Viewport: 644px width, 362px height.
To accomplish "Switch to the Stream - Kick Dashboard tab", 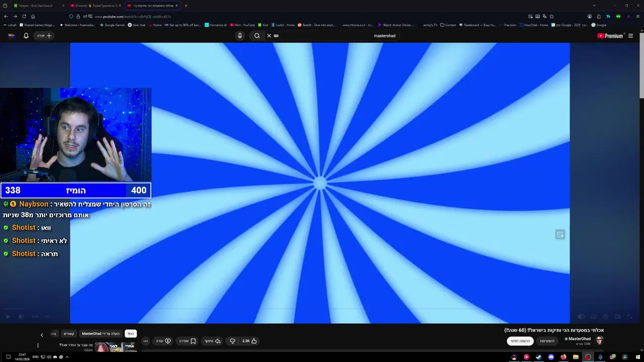I will point(38,6).
